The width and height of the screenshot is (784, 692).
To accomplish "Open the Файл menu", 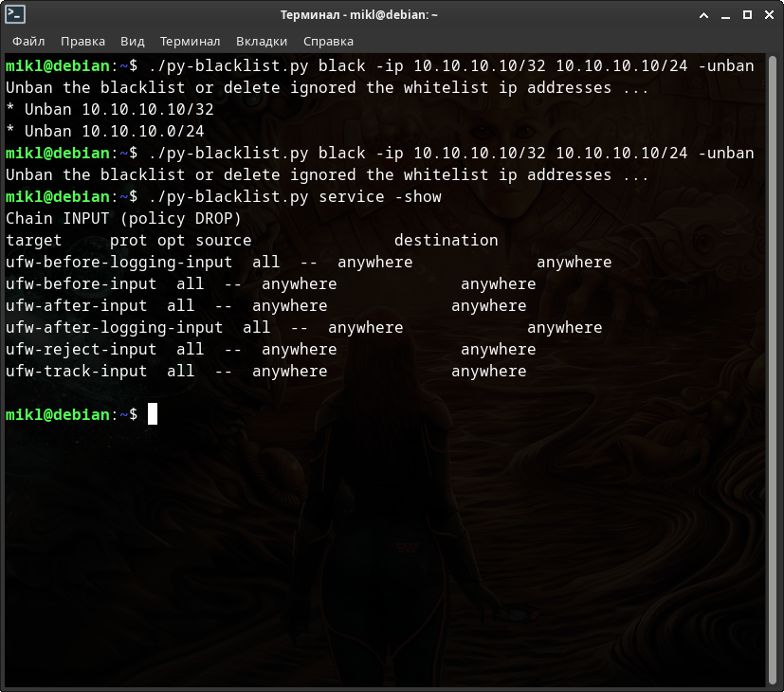I will (x=28, y=41).
